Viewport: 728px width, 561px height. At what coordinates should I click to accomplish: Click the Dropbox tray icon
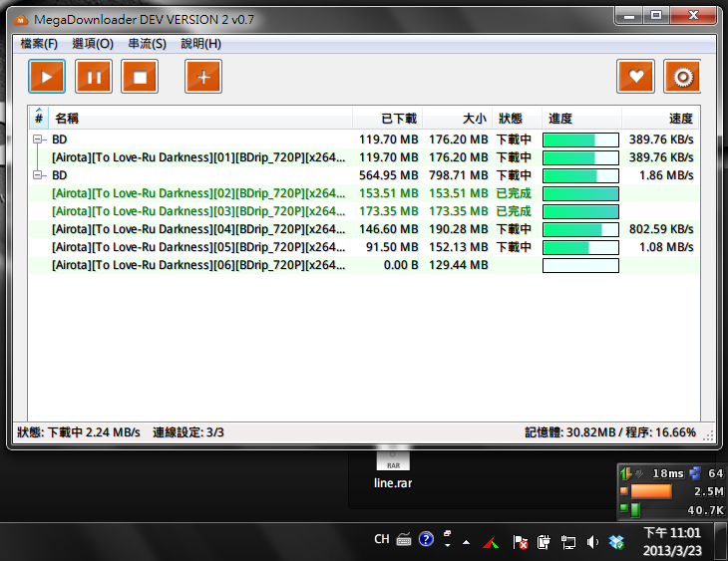point(616,542)
